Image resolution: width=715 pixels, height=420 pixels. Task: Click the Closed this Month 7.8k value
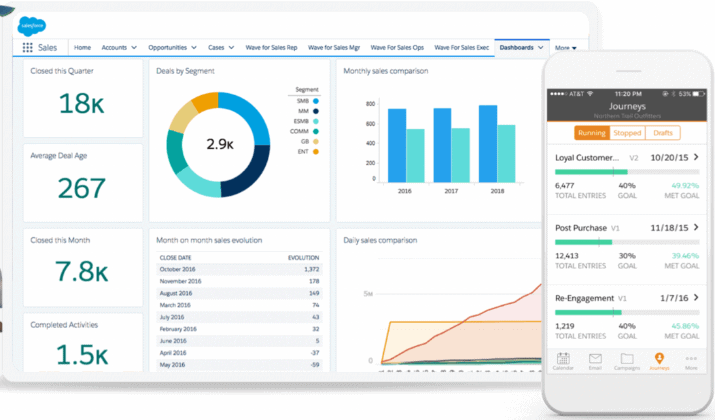click(82, 271)
